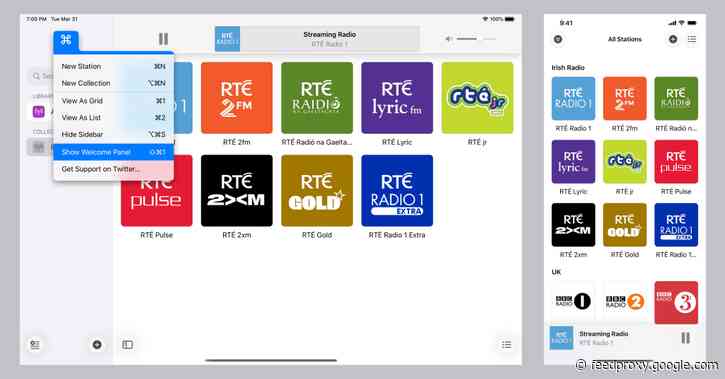Open Get Support on Twitter menu item
The width and height of the screenshot is (725, 379).
[113, 169]
